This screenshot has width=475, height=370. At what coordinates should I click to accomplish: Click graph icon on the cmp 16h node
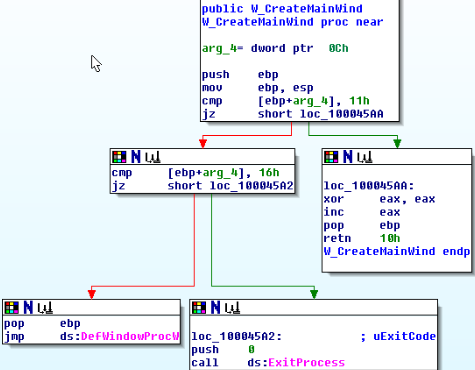pos(153,157)
